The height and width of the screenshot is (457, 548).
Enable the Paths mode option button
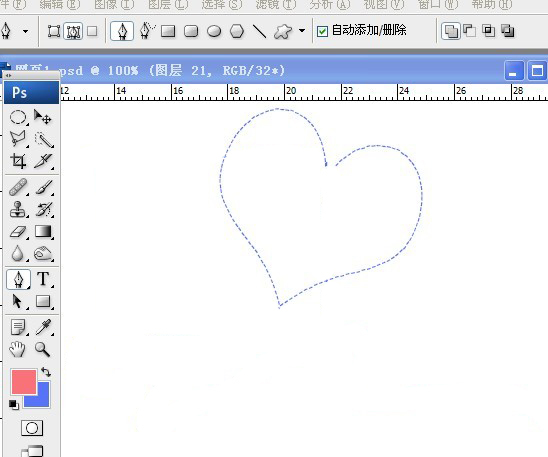[73, 31]
